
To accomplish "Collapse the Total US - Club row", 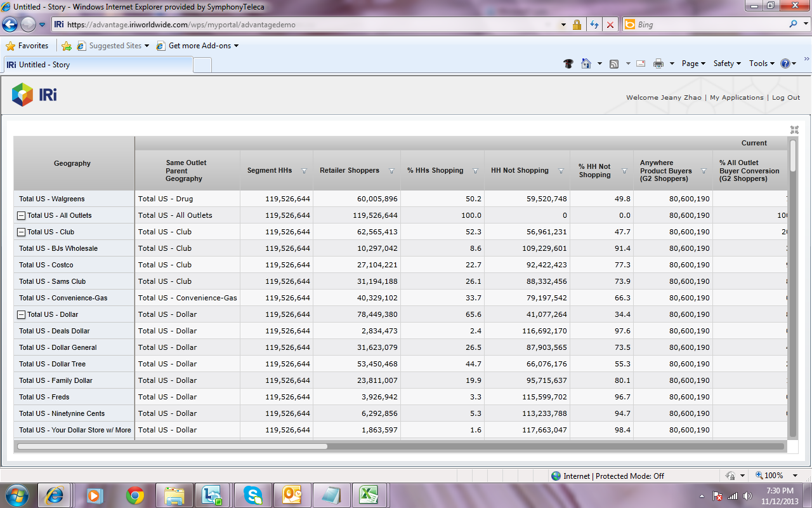I will [x=21, y=232].
